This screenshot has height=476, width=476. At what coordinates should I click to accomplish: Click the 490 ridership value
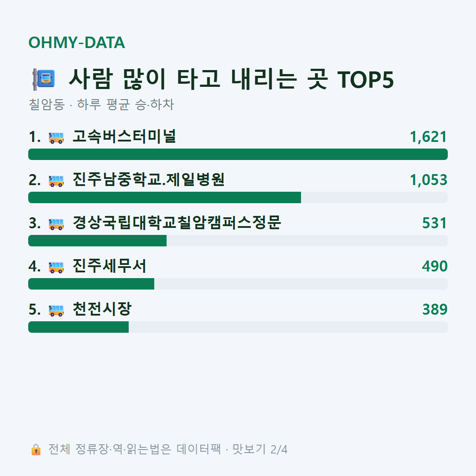click(435, 266)
